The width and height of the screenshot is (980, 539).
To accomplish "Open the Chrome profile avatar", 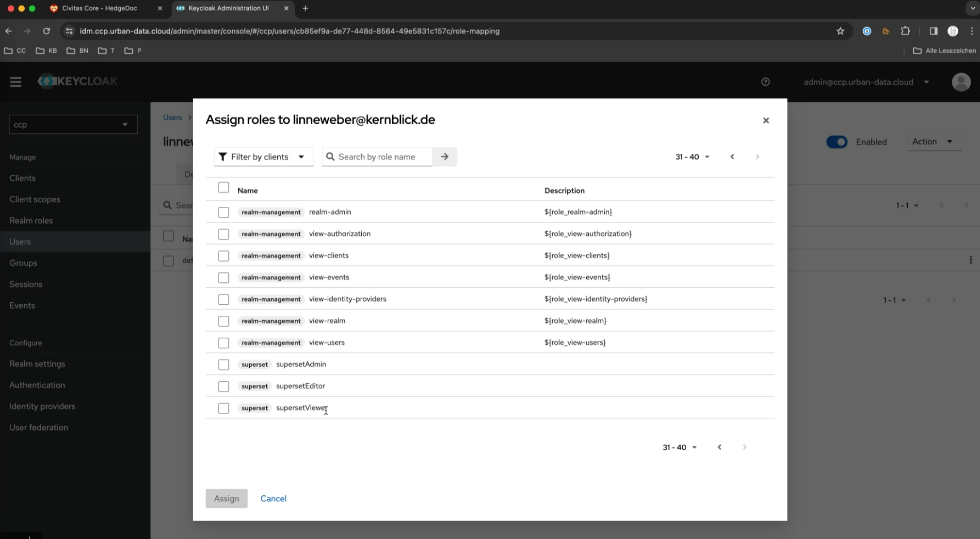I will [953, 31].
